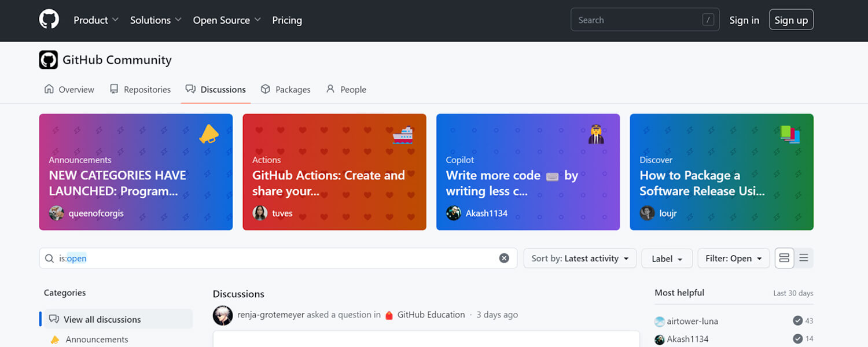868x347 pixels.
Task: Click the ship icon on the Actions card
Action: click(x=403, y=134)
